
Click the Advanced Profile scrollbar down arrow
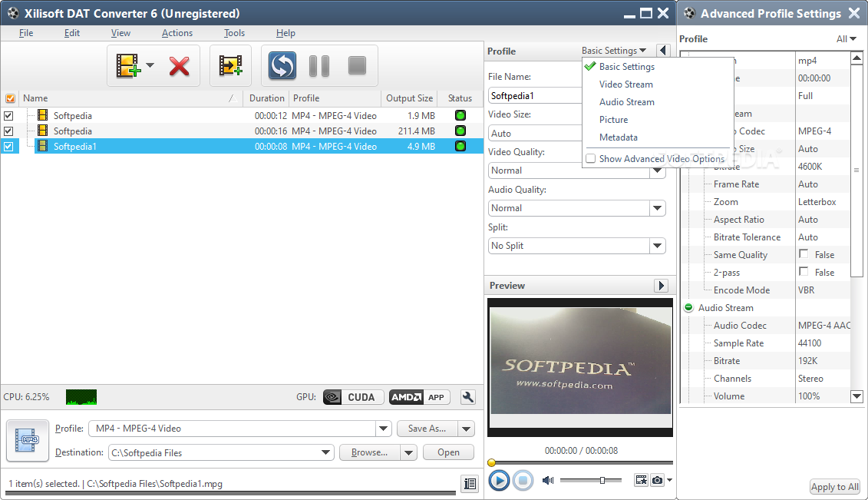(856, 396)
